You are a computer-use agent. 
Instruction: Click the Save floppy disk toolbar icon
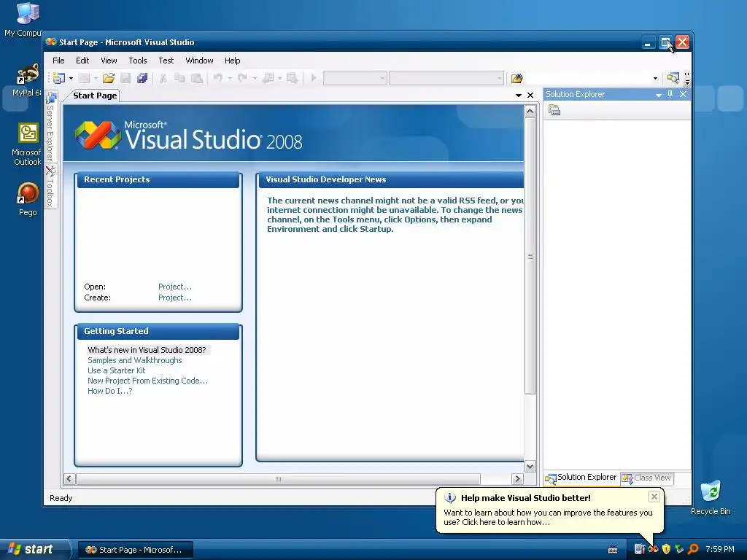coord(125,78)
